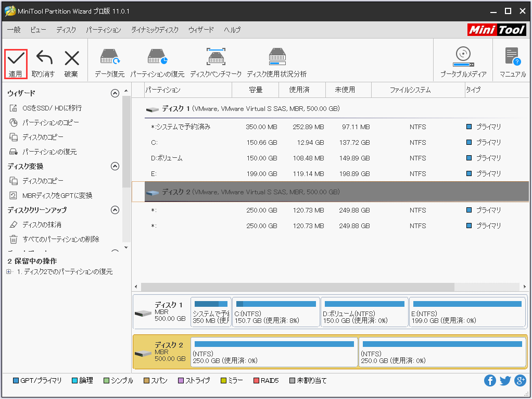Sort by ファイルシステム column header
The width and height of the screenshot is (532, 399).
coord(418,90)
